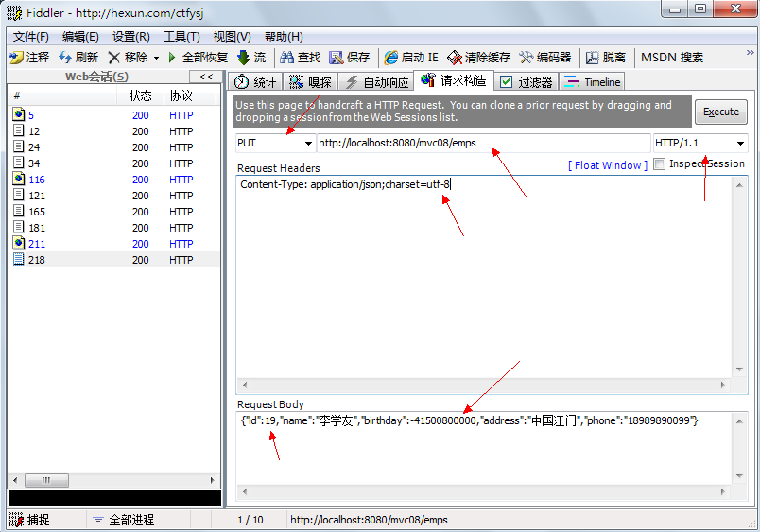Click the 清除缓存 clear cache icon
This screenshot has width=760, height=532.
455,58
